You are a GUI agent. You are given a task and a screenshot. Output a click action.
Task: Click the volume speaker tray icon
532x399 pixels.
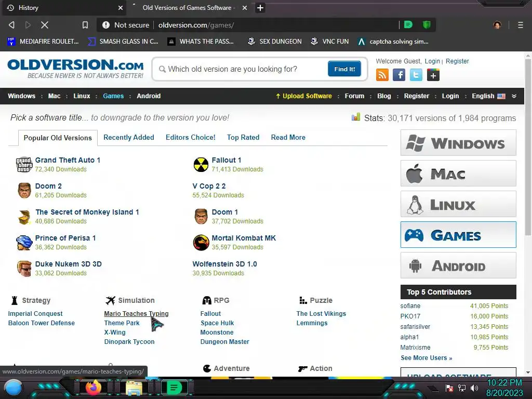coord(474,388)
